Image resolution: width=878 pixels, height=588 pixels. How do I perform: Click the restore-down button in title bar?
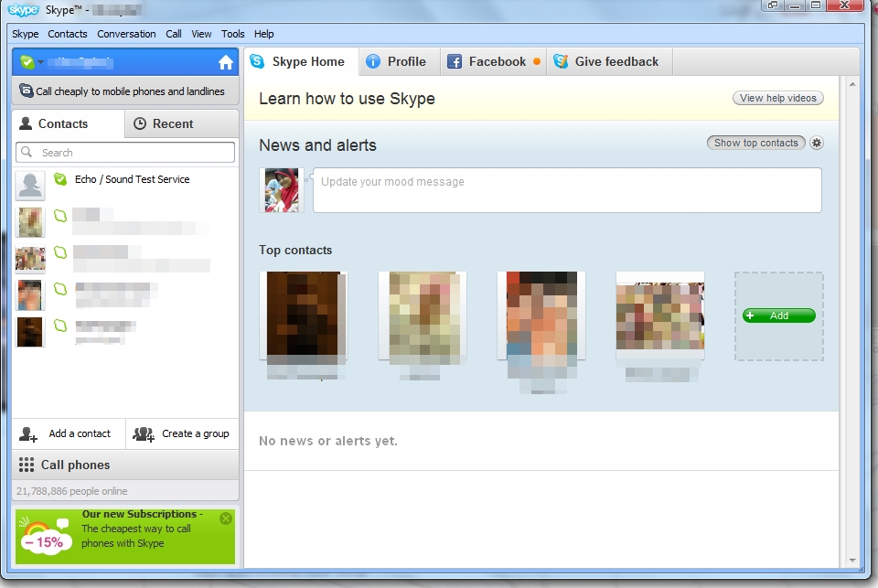(x=773, y=5)
